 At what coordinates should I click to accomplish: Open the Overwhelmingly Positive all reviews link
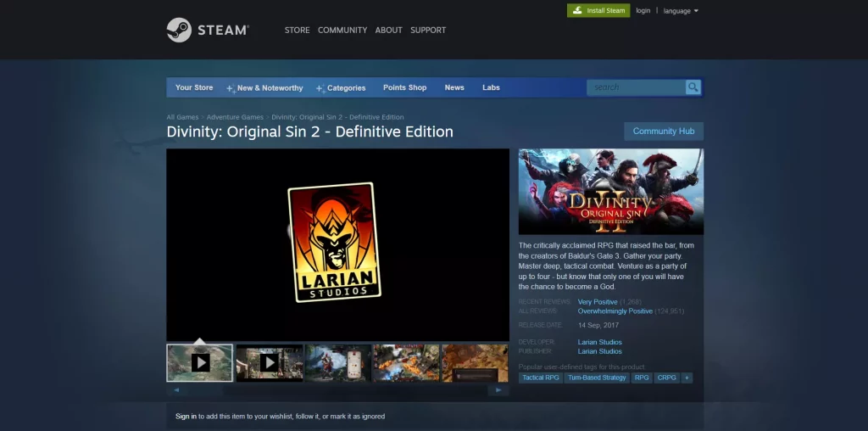click(x=615, y=311)
